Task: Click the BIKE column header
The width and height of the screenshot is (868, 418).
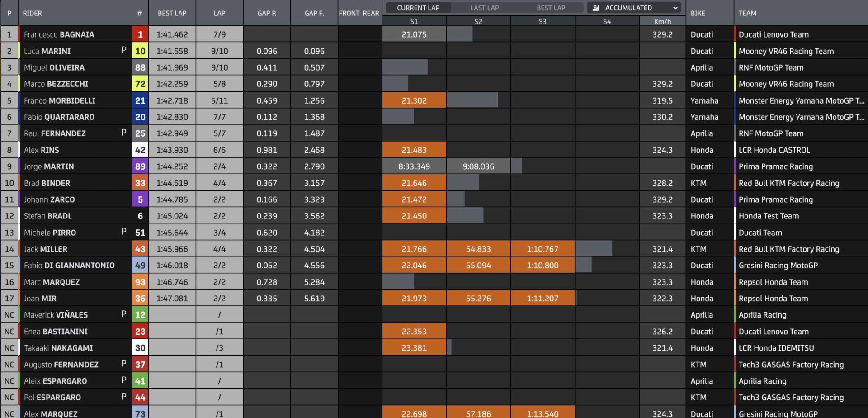Action: click(698, 13)
